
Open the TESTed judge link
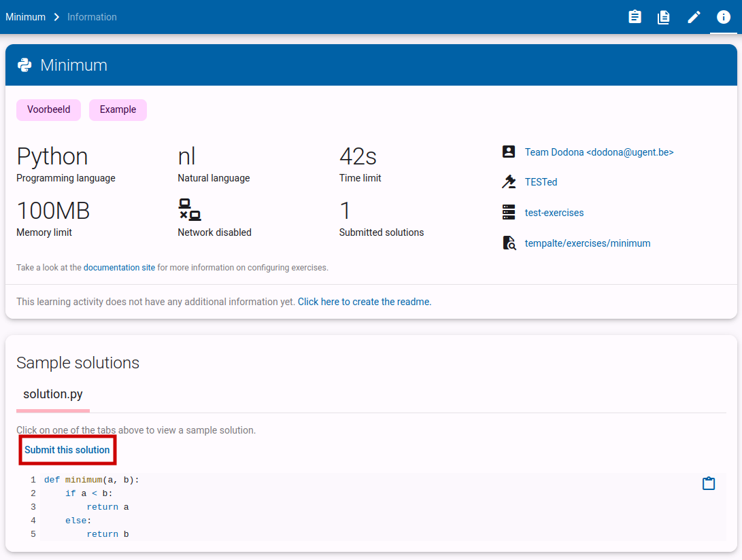pyautogui.click(x=541, y=182)
